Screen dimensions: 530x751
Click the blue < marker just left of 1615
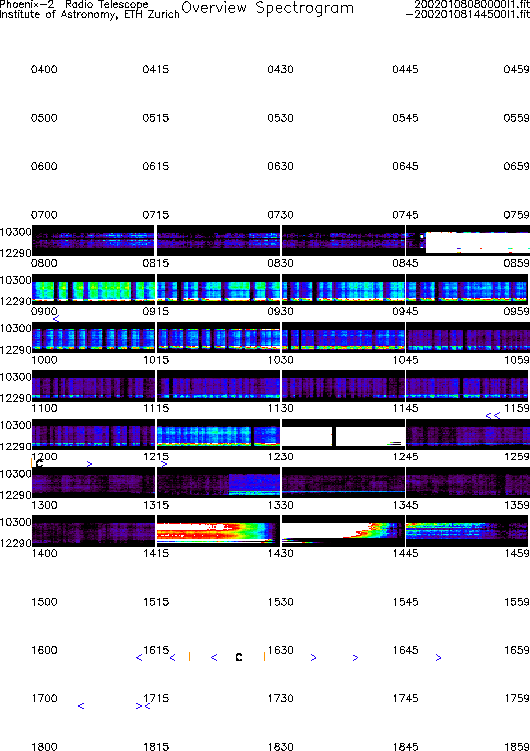(139, 658)
